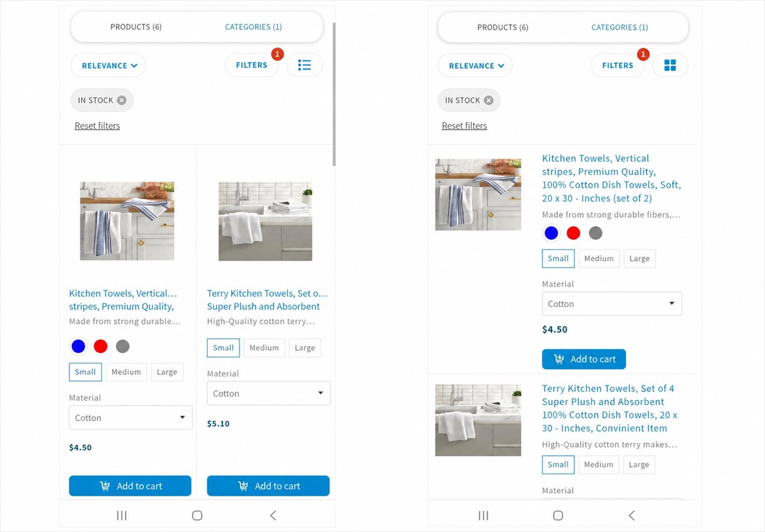Choose red color swatch in grid view
The image size is (765, 532).
(101, 346)
